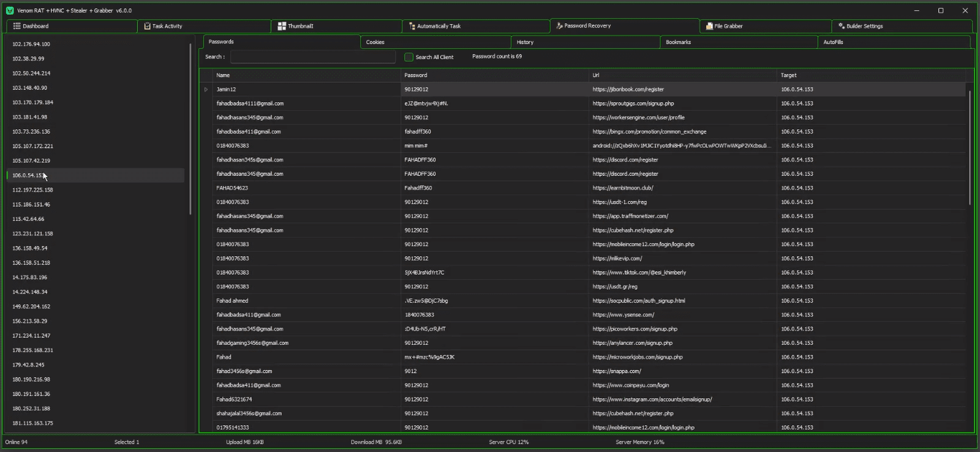Click the anylancer.com/signup.php Url cell
The width and height of the screenshot is (980, 452).
683,343
